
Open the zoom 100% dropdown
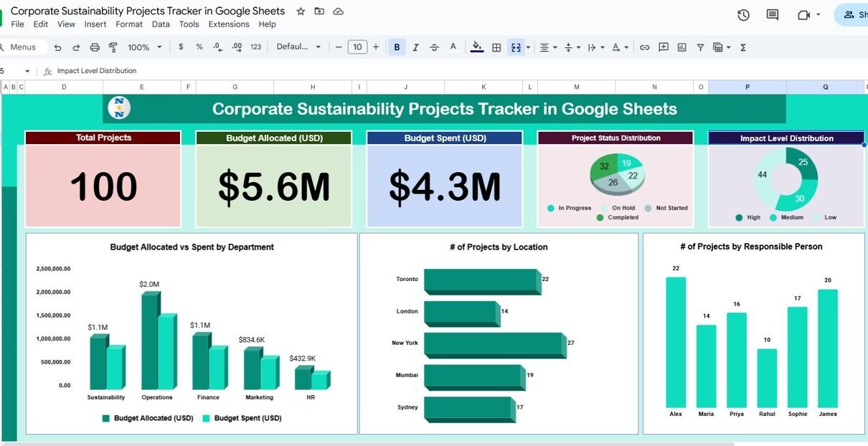coord(144,47)
